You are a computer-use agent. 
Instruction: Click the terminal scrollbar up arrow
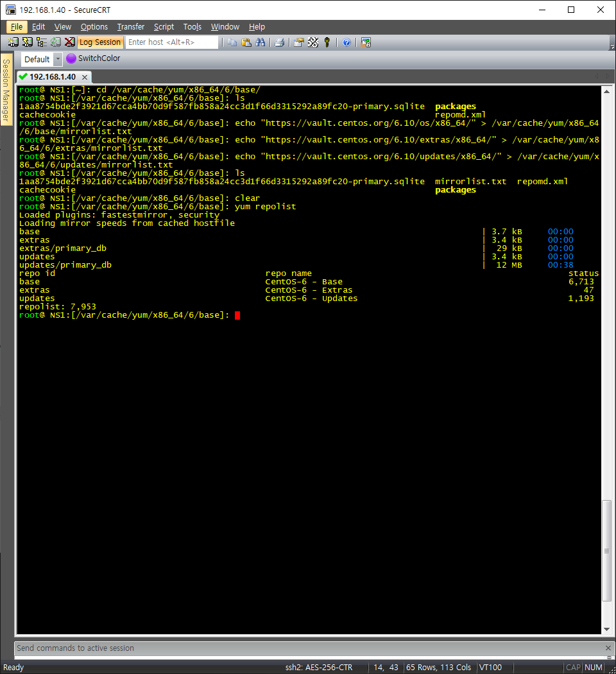pyautogui.click(x=606, y=92)
